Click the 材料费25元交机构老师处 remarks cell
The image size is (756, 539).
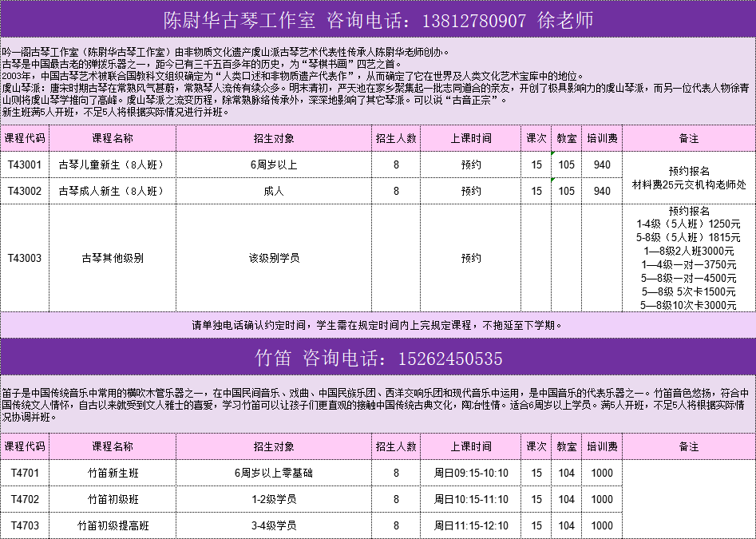(688, 178)
